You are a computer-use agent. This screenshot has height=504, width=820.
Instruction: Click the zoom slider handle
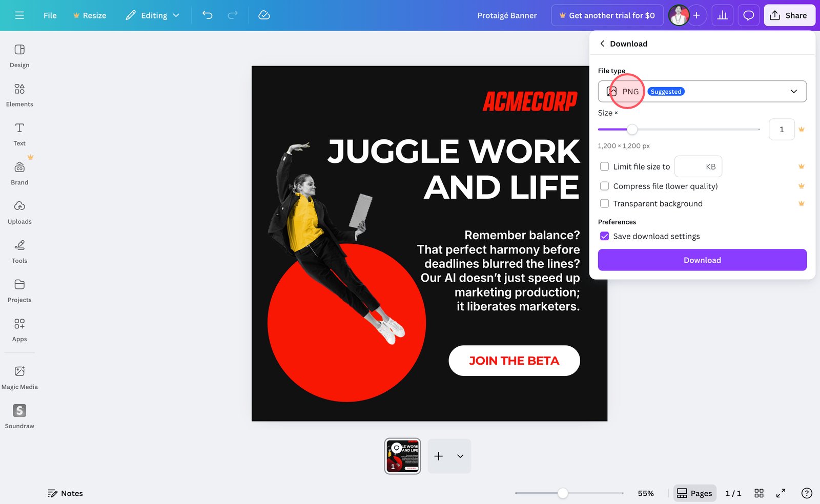(x=563, y=493)
